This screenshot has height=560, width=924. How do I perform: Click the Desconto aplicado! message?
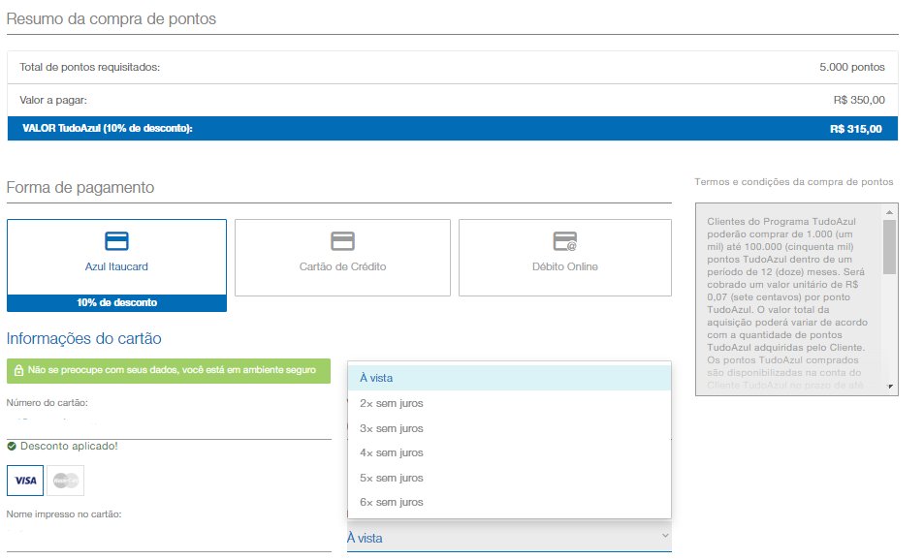click(69, 447)
